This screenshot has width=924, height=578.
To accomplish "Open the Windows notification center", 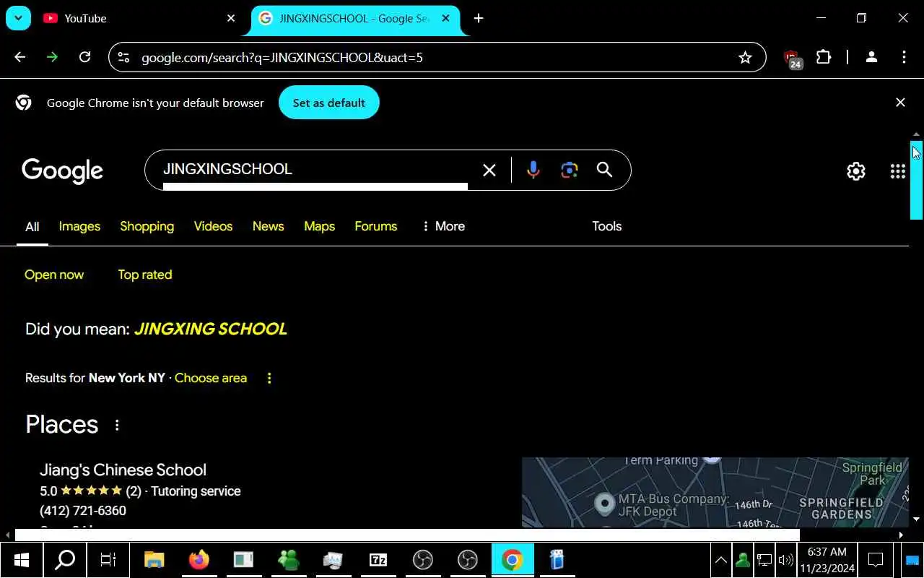I will [876, 560].
